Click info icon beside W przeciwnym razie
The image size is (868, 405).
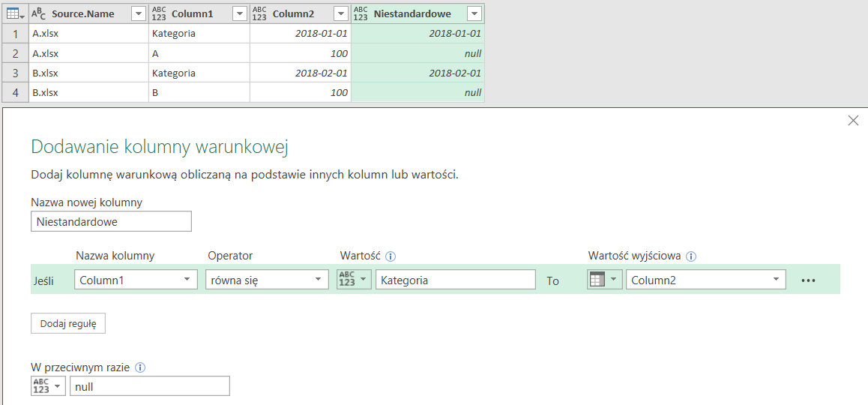[x=140, y=367]
